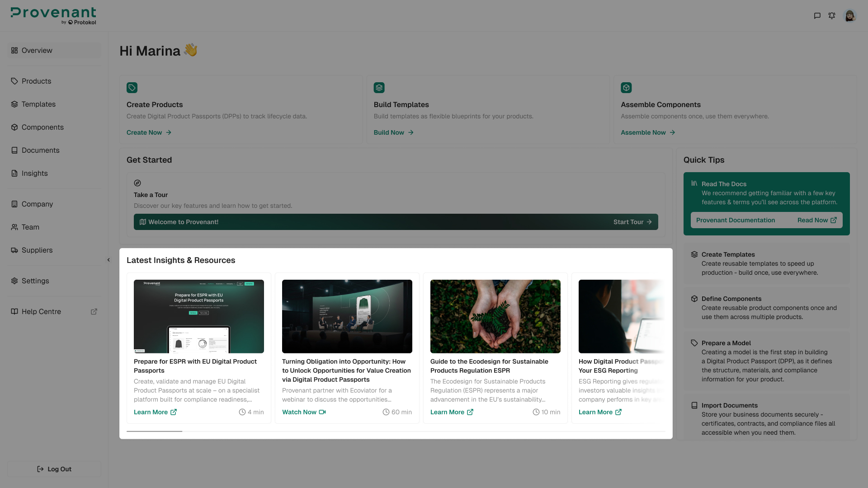Open the hands holding fern thumbnail

495,316
